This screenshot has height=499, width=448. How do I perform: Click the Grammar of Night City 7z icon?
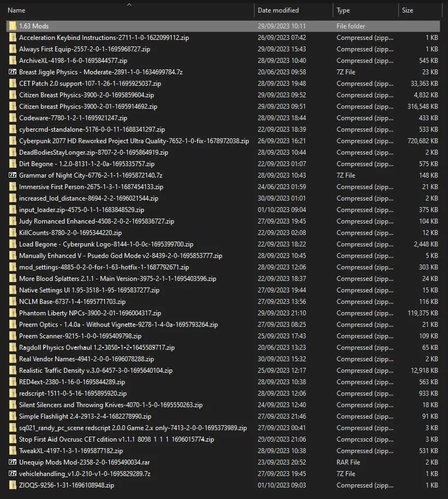[x=13, y=175]
